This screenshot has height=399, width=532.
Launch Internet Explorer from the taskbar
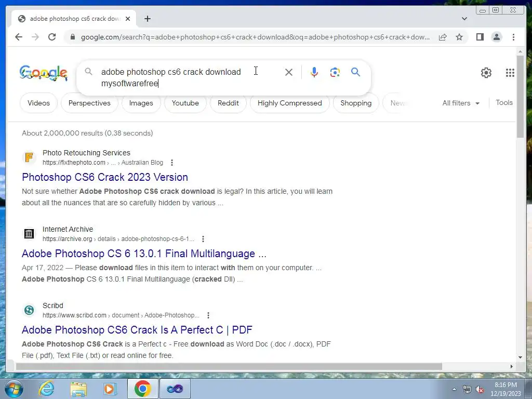click(x=46, y=389)
